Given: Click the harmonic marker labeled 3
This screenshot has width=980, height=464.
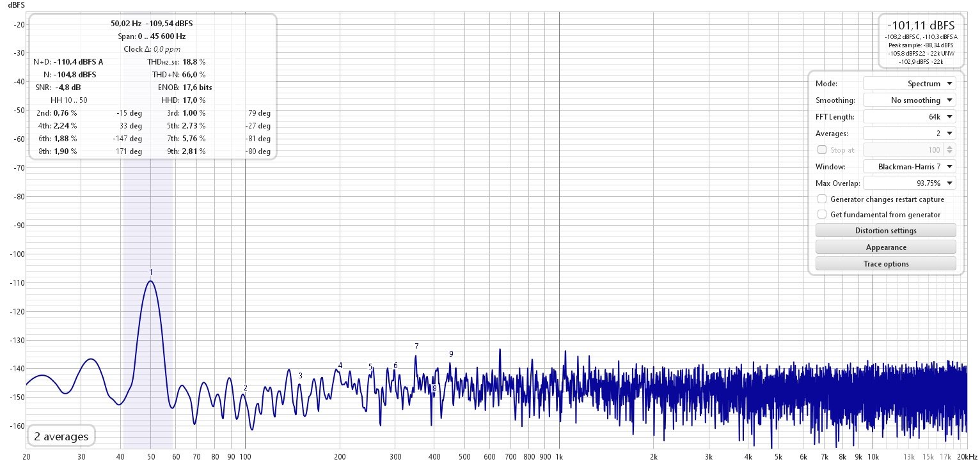Looking at the screenshot, I should [x=301, y=376].
